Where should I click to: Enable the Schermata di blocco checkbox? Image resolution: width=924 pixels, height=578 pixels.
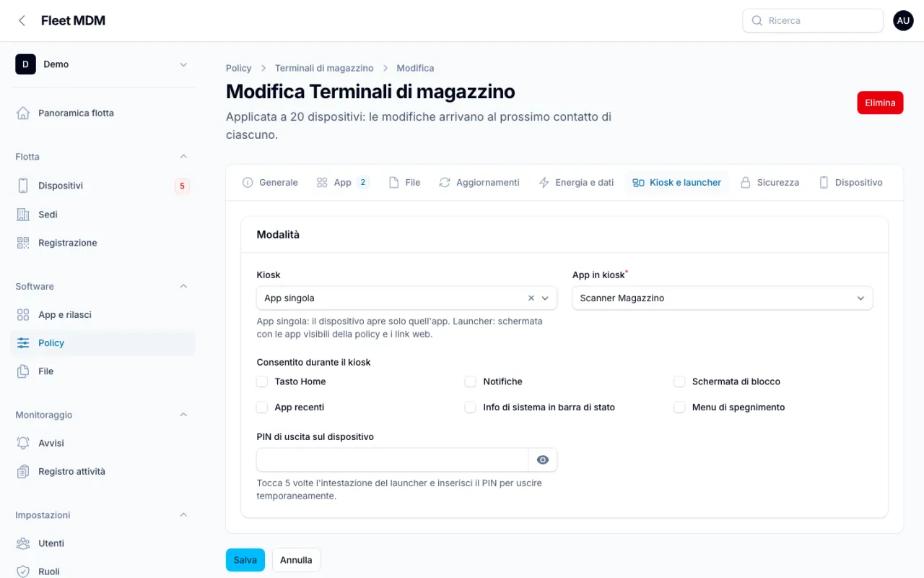[679, 381]
